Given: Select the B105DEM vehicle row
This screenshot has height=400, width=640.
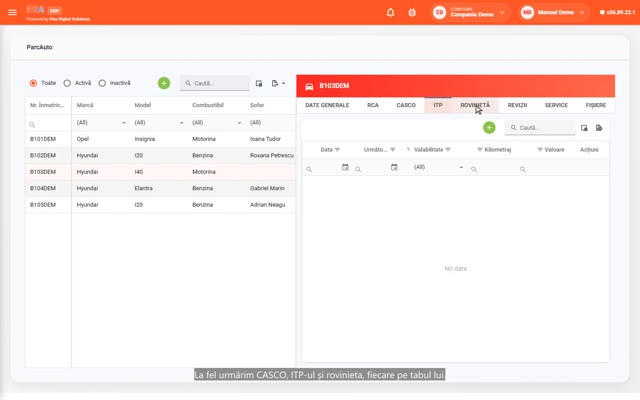Looking at the screenshot, I should 160,205.
